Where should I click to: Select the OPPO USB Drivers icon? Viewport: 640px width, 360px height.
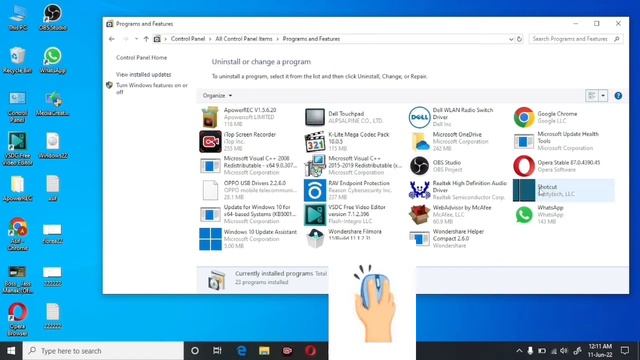(x=210, y=190)
